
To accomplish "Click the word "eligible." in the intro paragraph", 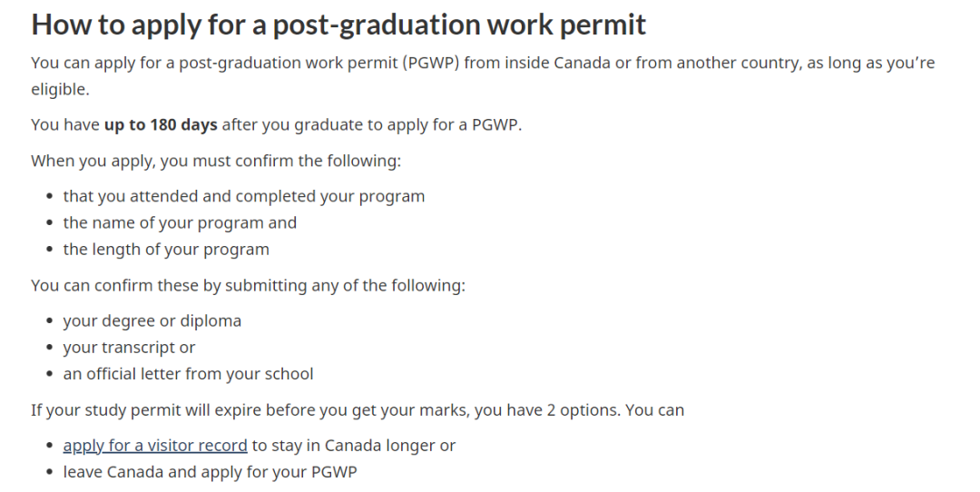I will [x=61, y=90].
